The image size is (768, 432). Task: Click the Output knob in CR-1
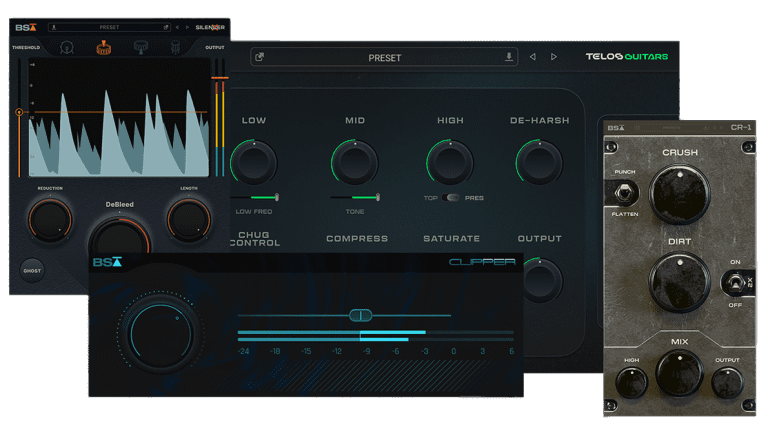pos(727,383)
